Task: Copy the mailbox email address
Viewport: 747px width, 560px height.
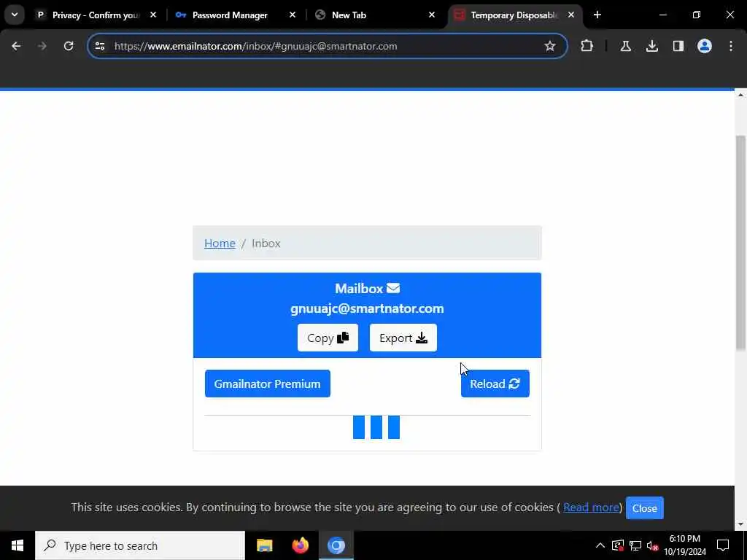Action: pos(328,338)
